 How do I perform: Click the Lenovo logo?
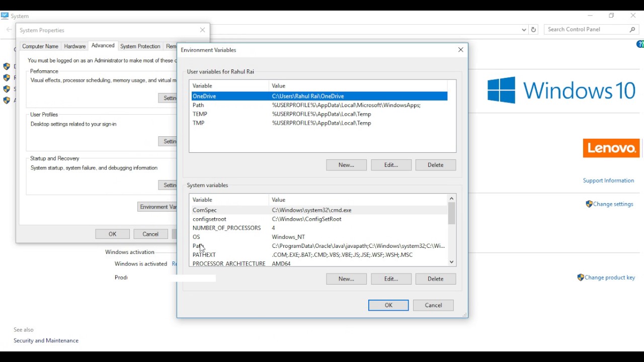[x=611, y=148]
